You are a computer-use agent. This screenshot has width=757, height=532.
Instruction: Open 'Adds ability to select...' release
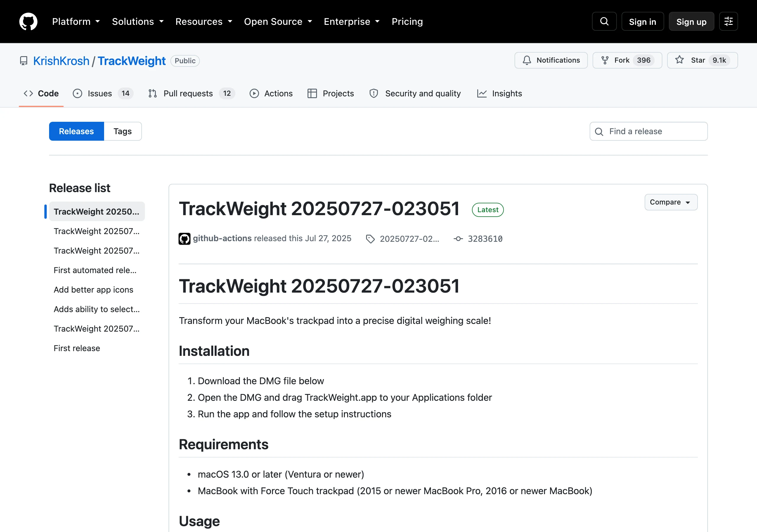(x=97, y=309)
